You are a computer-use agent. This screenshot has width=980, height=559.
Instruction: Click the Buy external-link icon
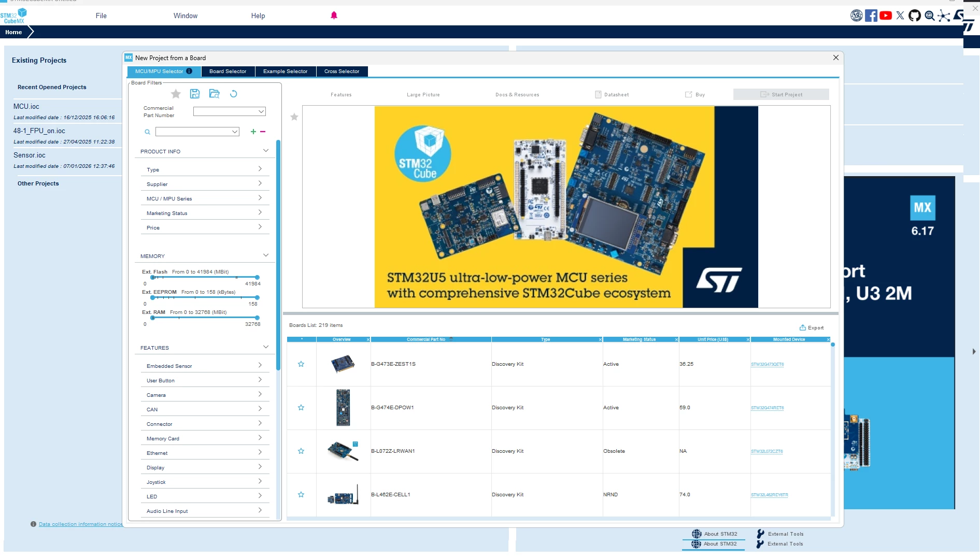click(689, 95)
